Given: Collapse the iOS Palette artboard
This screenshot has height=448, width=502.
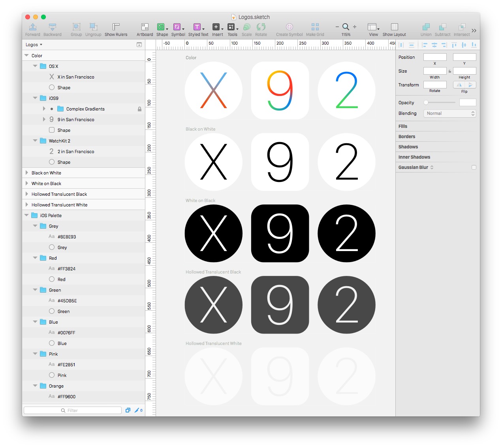Looking at the screenshot, I should pyautogui.click(x=26, y=216).
